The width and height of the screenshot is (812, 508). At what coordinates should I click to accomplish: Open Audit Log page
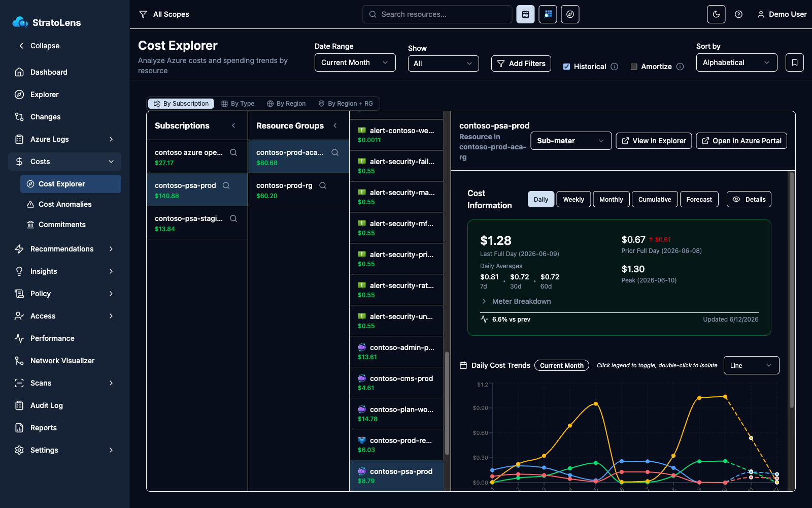[64, 405]
